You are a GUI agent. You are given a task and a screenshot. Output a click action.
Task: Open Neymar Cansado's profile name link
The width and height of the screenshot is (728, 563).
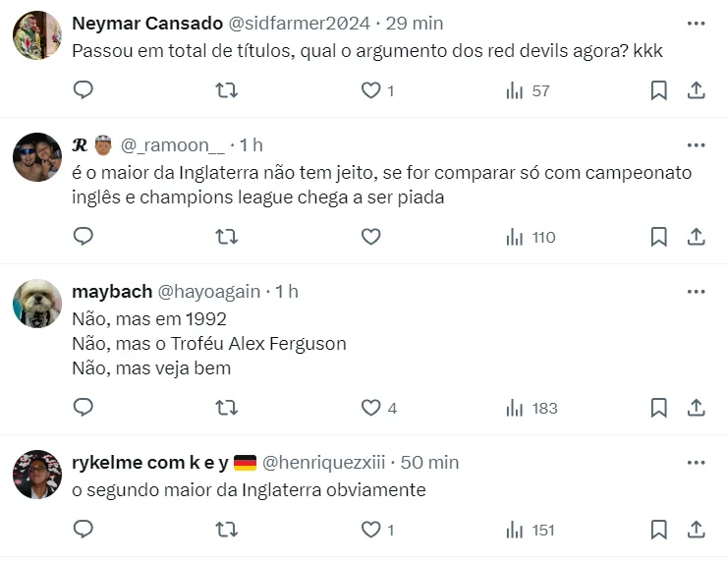coord(147,23)
